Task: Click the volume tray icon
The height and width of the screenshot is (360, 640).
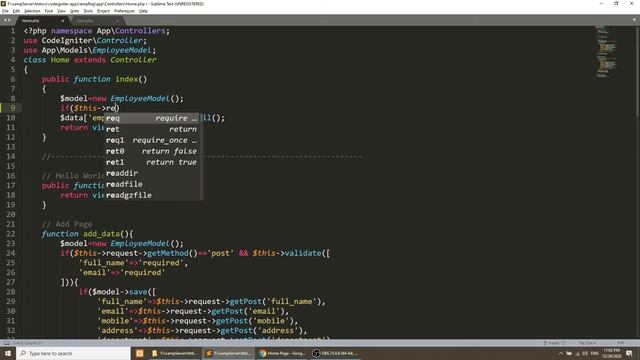Action: pos(585,353)
